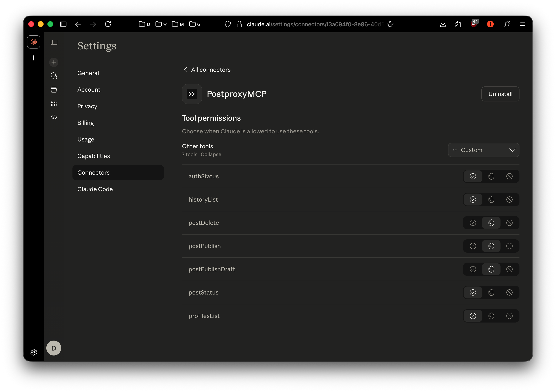Open the code brackets icon in the sidebar
The width and height of the screenshot is (556, 392).
(x=54, y=117)
